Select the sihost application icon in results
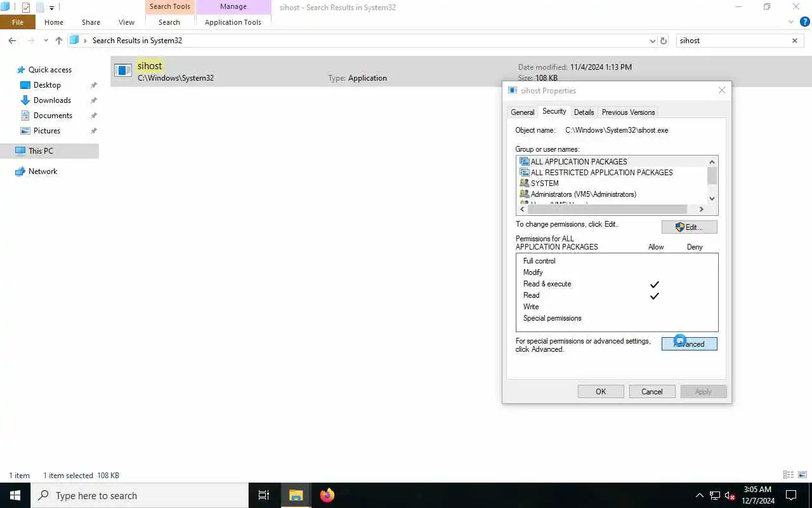 tap(123, 70)
